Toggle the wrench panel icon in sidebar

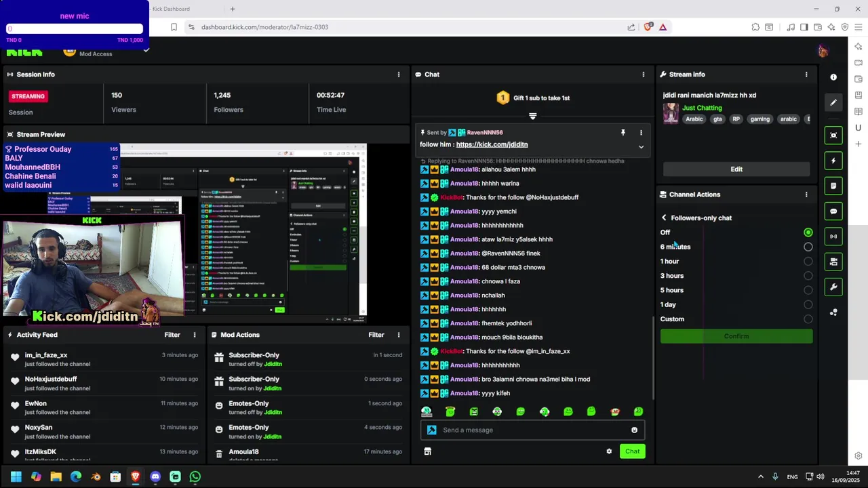coord(833,287)
